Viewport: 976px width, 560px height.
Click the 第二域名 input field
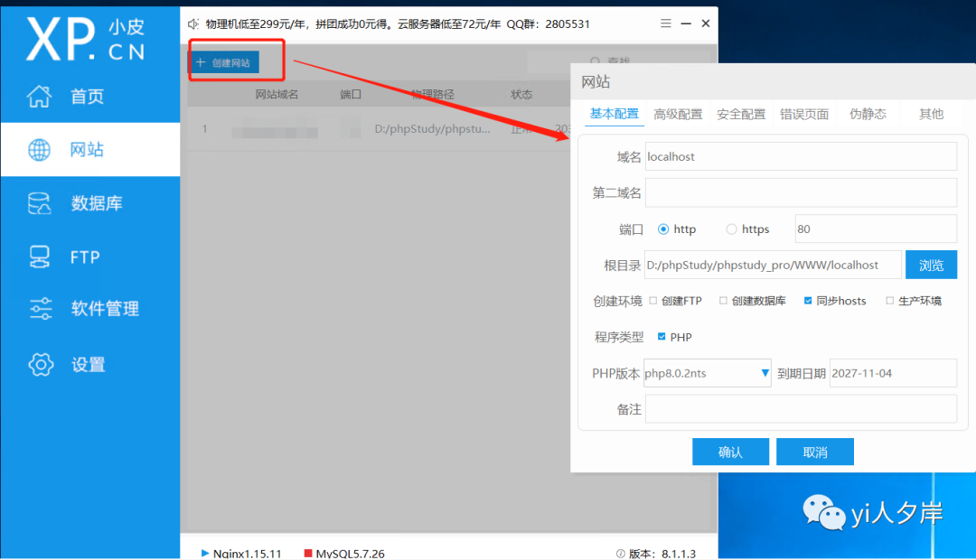[x=801, y=192]
